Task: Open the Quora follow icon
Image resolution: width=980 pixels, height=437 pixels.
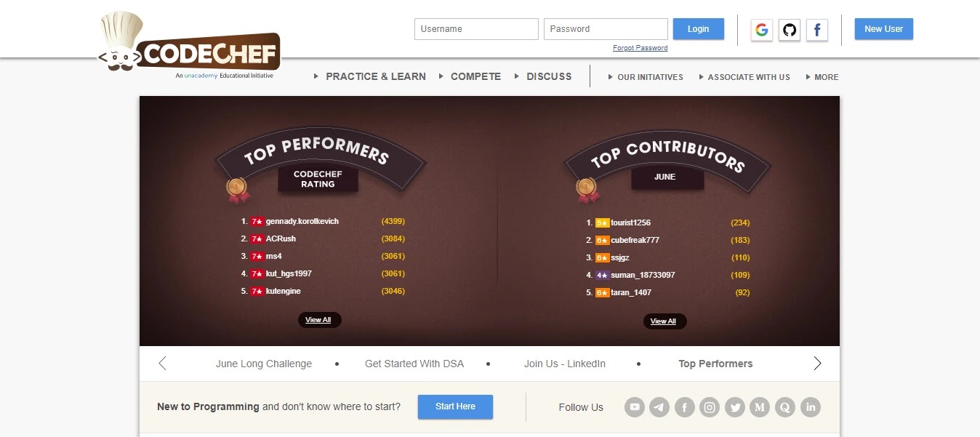Action: coord(785,407)
